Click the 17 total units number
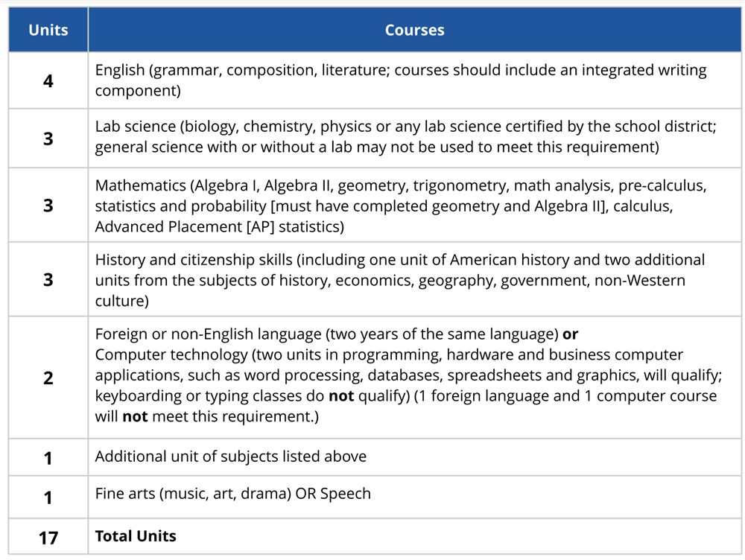The width and height of the screenshot is (745, 560). [x=48, y=537]
